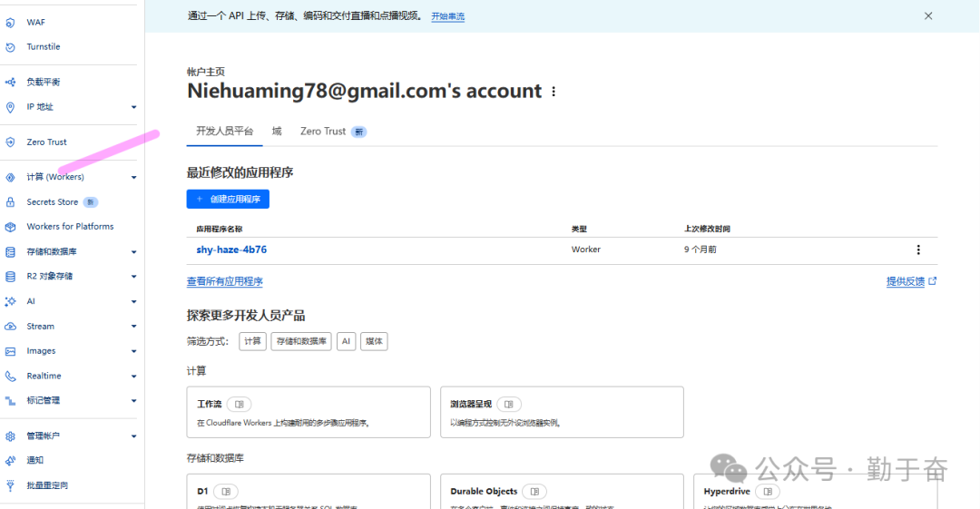Viewport: 980px width, 509px height.
Task: Click the R2 对象存储 bucket icon
Action: coord(10,276)
